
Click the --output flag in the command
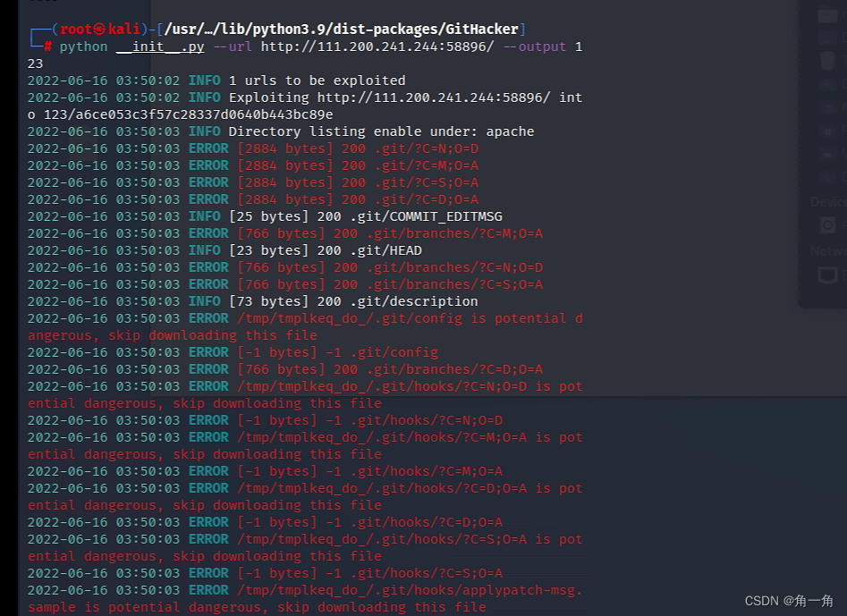[535, 47]
